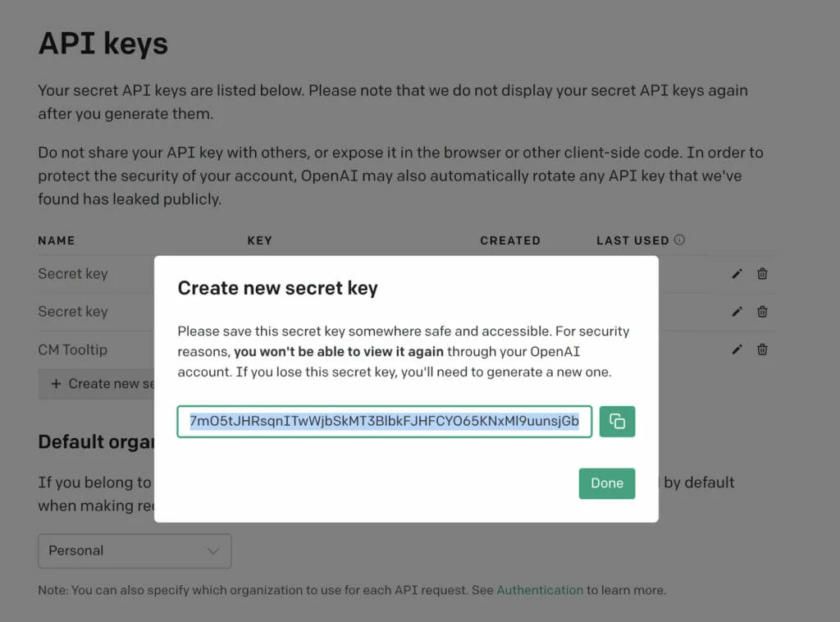Open the Personal organization dropdown
The height and width of the screenshot is (622, 840).
tap(135, 551)
